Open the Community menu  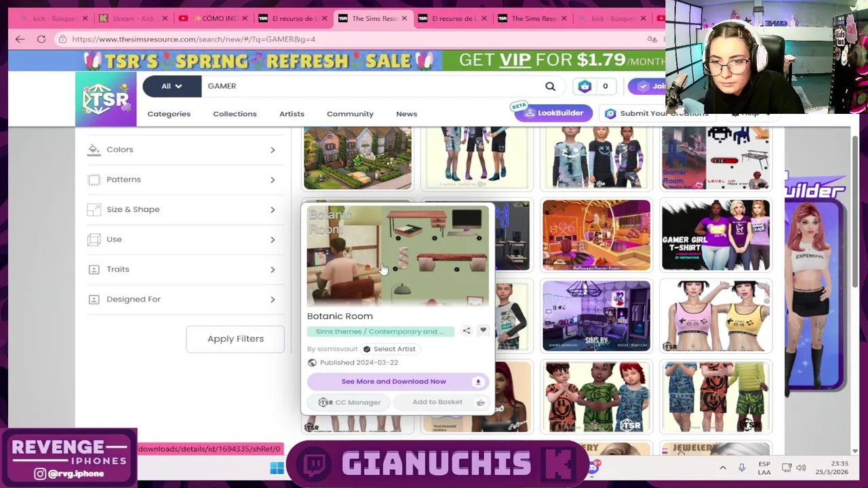click(x=350, y=114)
